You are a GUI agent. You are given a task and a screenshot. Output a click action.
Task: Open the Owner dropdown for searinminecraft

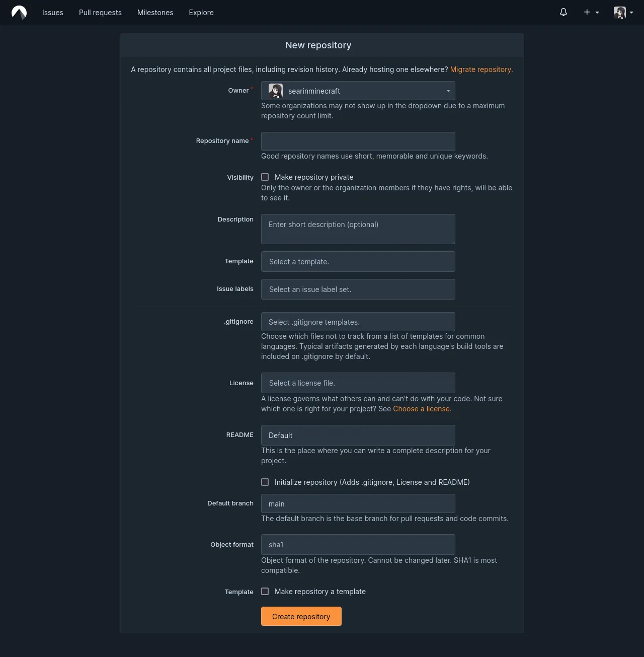click(358, 91)
